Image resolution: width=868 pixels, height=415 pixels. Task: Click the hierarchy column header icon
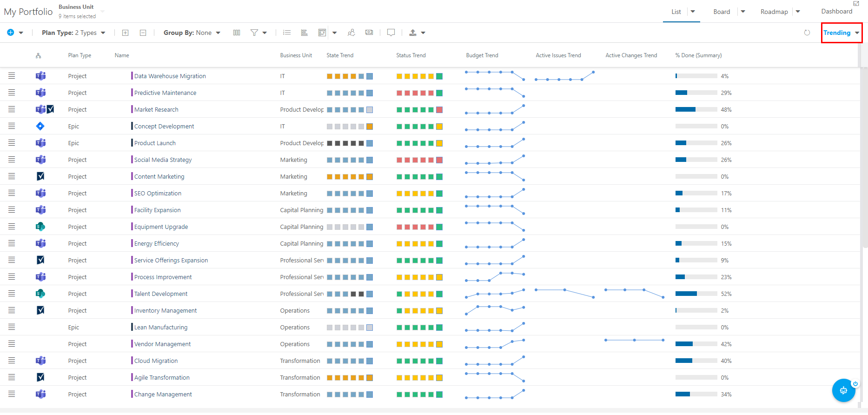pyautogui.click(x=38, y=55)
